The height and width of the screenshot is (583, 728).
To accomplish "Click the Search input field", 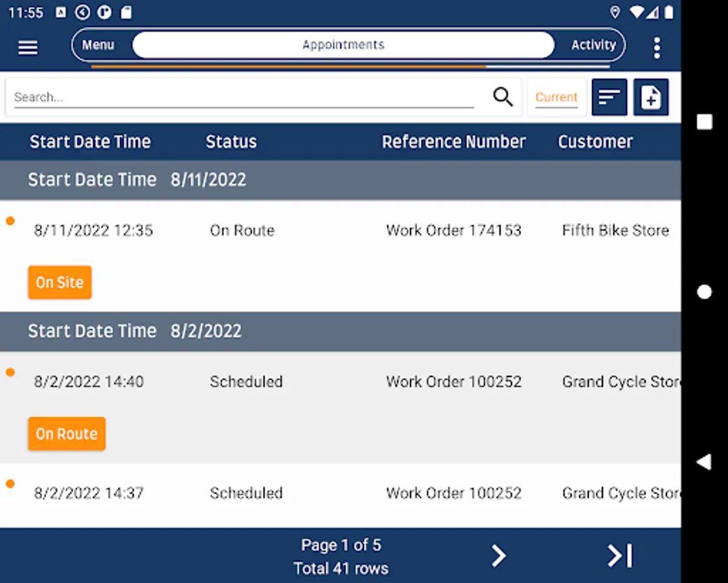I will (x=243, y=97).
